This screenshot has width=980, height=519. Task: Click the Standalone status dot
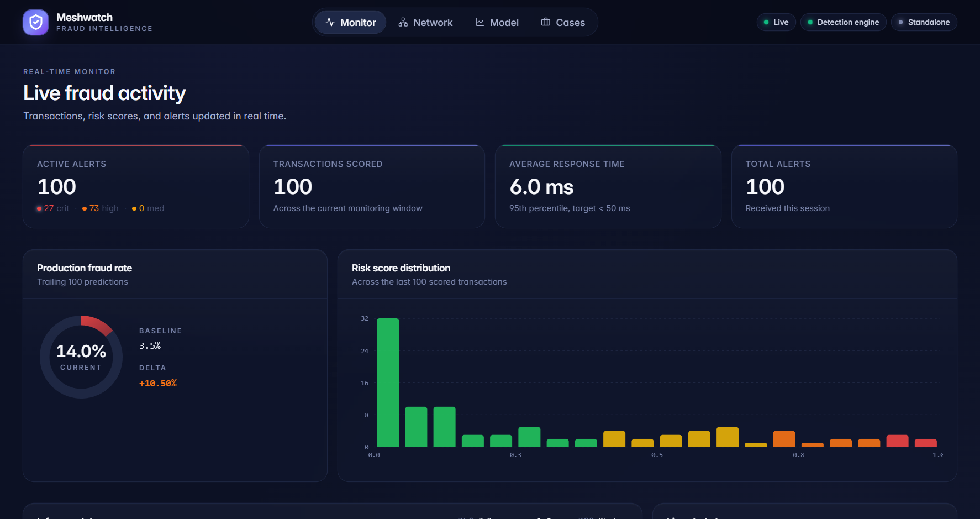click(x=901, y=22)
